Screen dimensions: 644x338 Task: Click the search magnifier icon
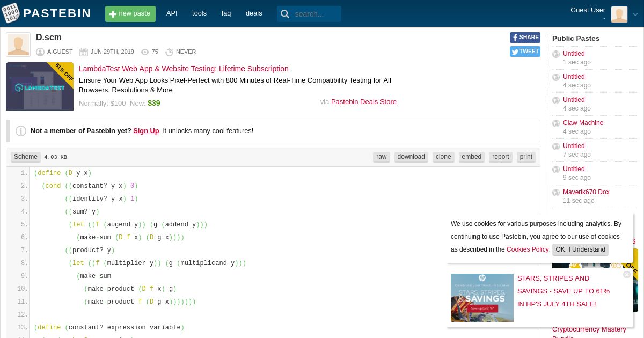click(x=285, y=14)
